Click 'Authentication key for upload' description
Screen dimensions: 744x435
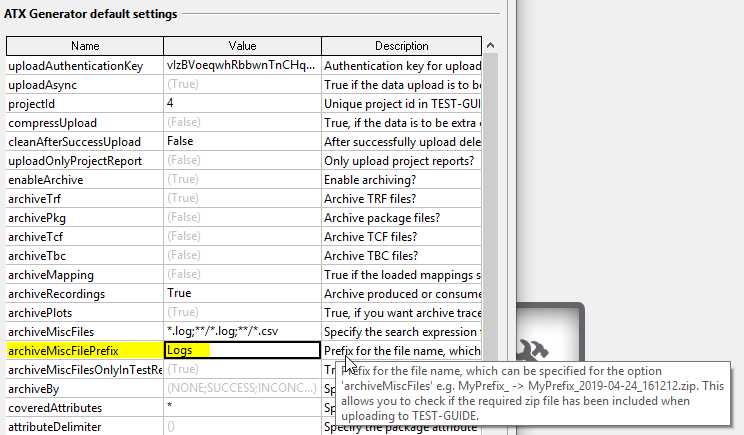pos(401,65)
